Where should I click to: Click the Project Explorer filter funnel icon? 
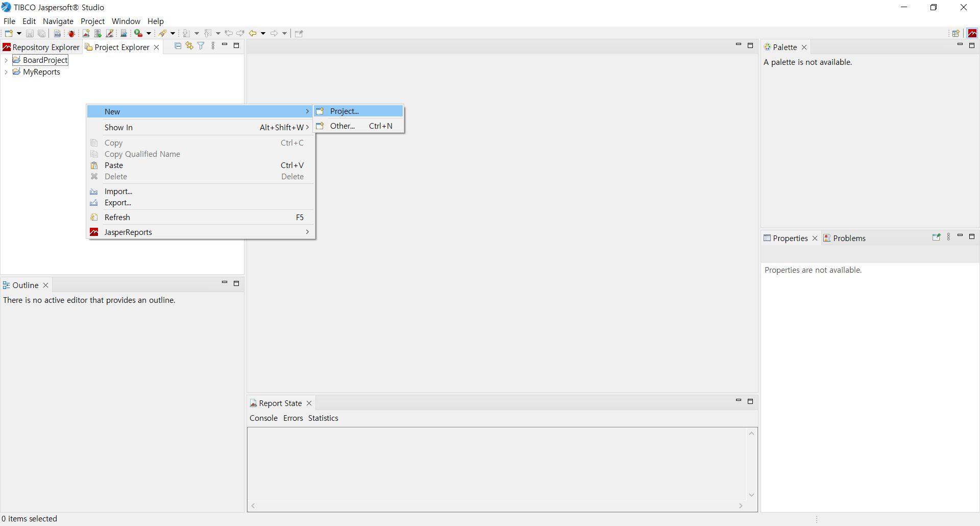[201, 46]
